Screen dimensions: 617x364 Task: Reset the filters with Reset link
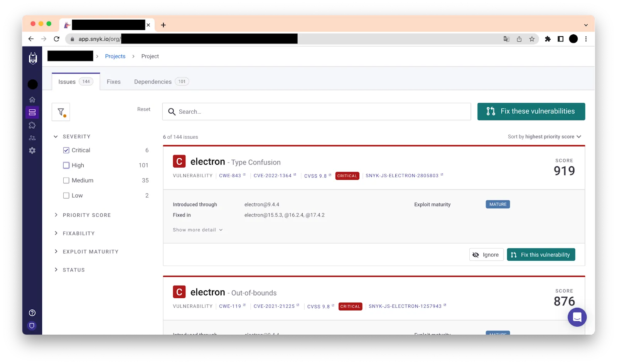144,109
